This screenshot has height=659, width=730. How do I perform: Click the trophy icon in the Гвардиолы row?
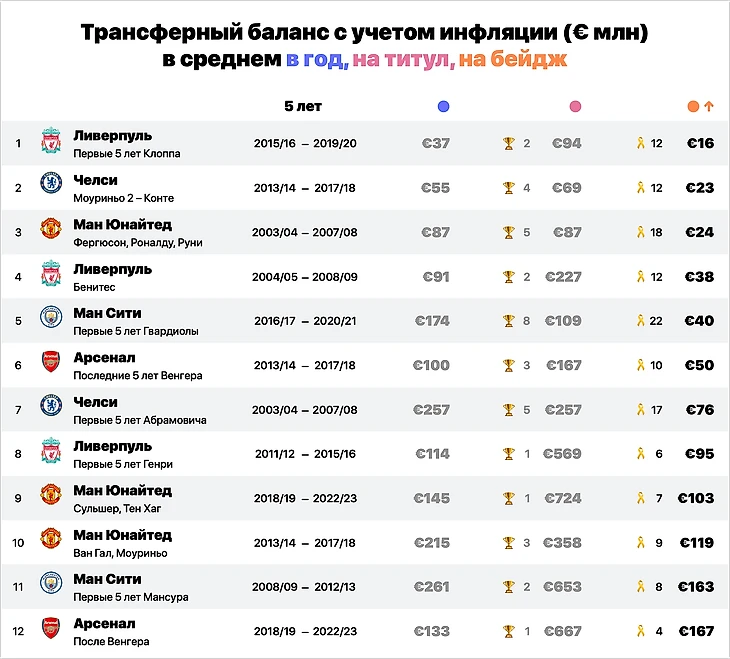pyautogui.click(x=509, y=321)
